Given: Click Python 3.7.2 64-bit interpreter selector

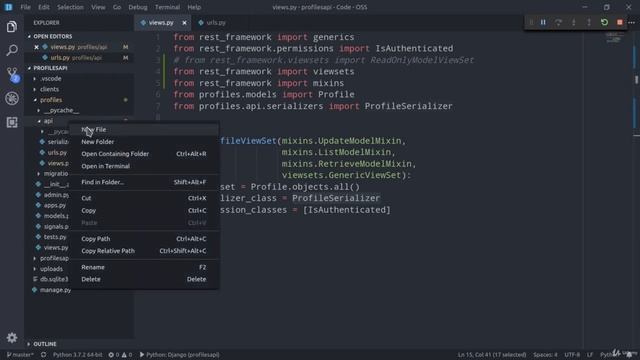Looking at the screenshot, I should (78, 355).
